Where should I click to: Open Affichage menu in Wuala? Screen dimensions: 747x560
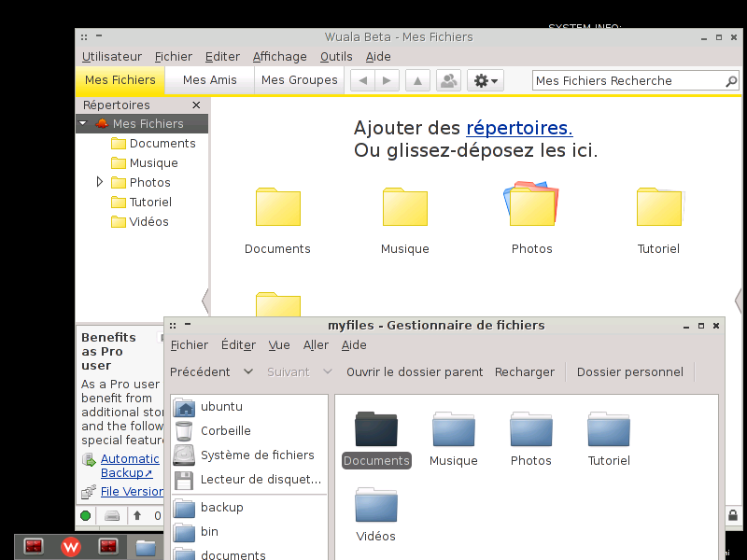click(x=279, y=57)
